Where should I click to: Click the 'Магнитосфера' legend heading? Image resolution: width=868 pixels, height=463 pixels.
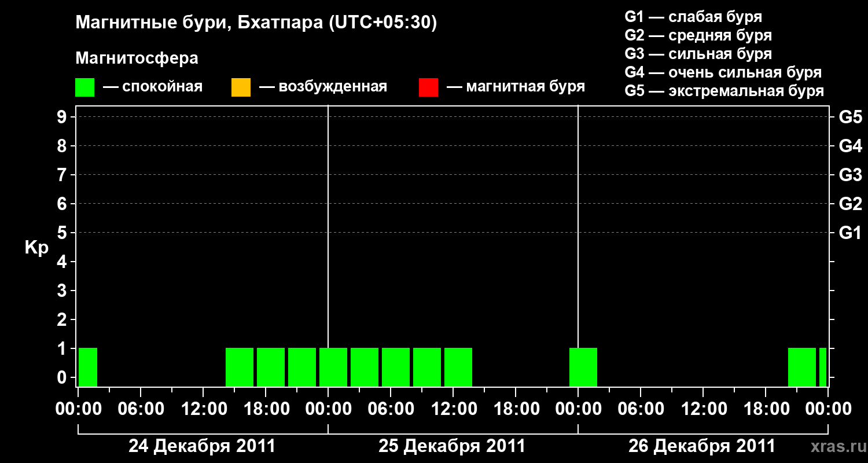tap(137, 58)
